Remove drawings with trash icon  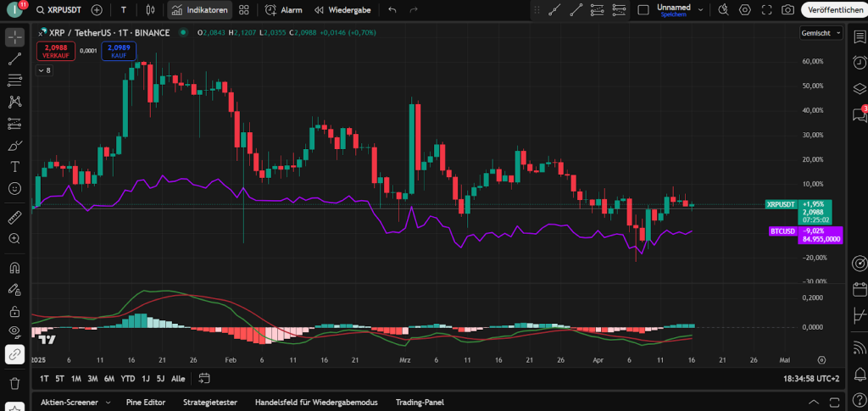pos(15,383)
